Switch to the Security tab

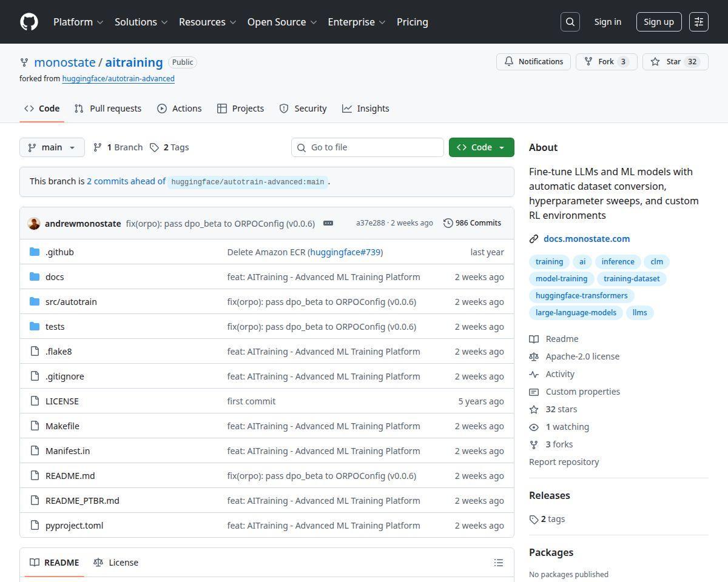click(303, 109)
